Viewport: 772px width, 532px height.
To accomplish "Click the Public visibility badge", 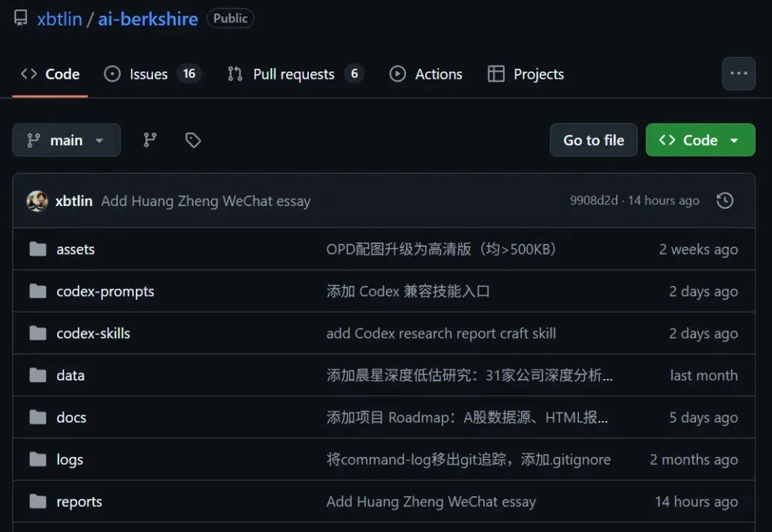I will [x=230, y=18].
